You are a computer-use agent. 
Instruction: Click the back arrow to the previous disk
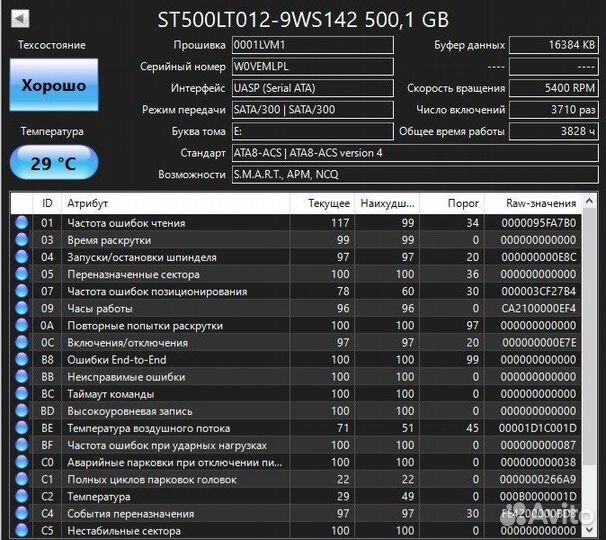(20, 18)
